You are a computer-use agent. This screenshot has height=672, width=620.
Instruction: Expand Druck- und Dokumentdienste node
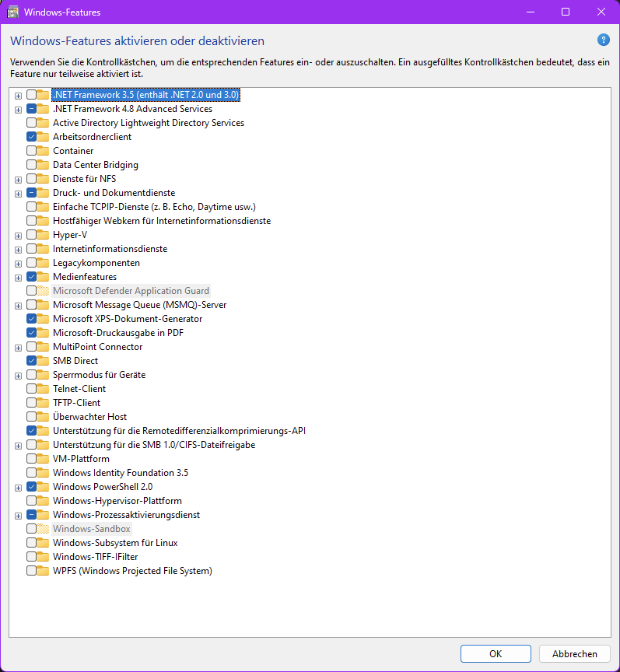click(18, 194)
